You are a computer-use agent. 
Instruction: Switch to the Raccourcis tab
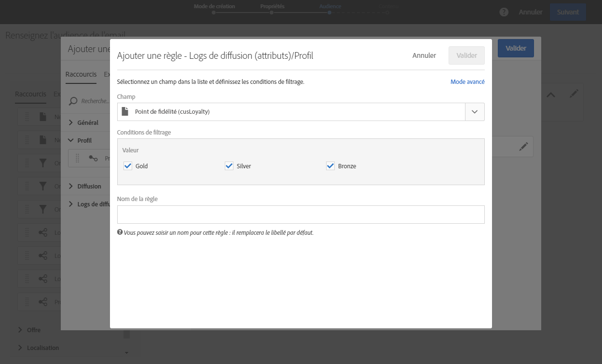(x=81, y=74)
